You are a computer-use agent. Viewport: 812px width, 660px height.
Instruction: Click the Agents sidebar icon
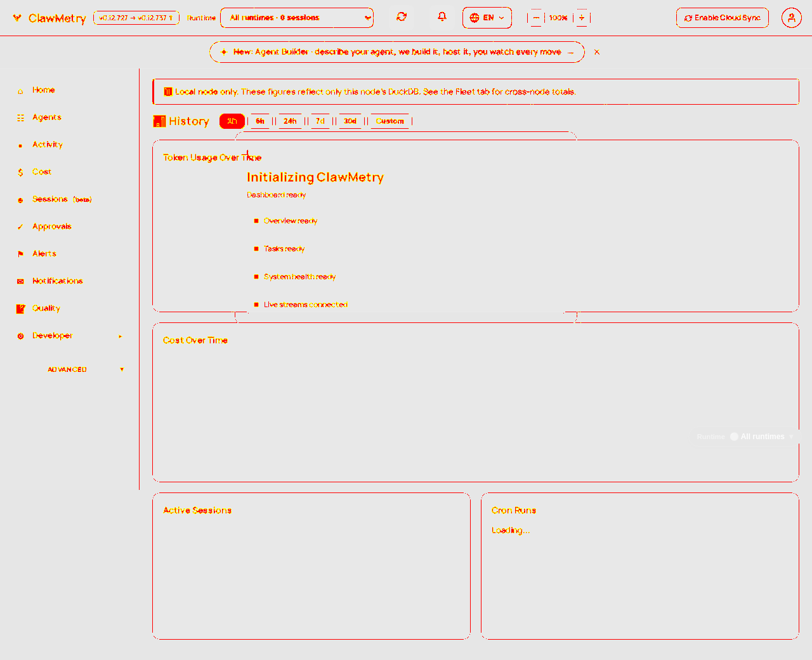coord(20,118)
